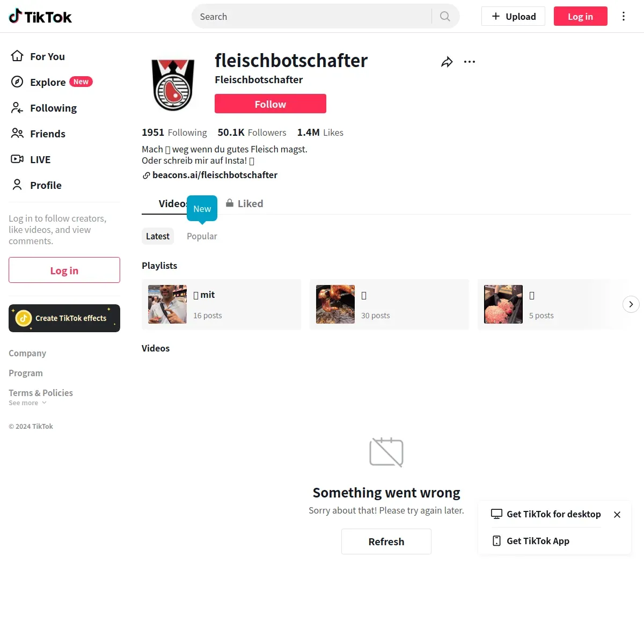Close the Get TikTok for desktop popup
The width and height of the screenshot is (644, 644).
[617, 515]
